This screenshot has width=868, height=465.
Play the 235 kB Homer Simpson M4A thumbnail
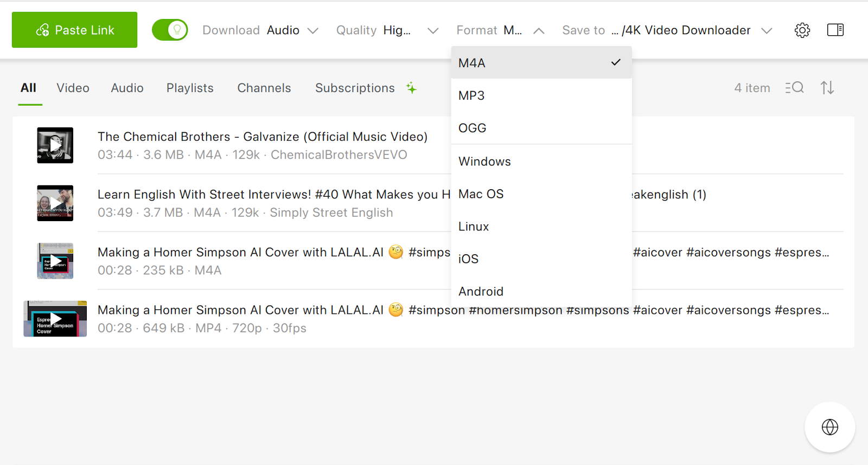click(55, 261)
